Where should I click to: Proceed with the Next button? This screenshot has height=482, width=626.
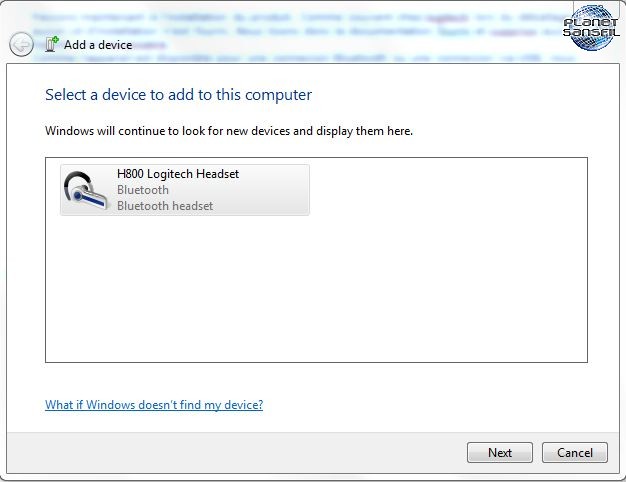[x=500, y=452]
